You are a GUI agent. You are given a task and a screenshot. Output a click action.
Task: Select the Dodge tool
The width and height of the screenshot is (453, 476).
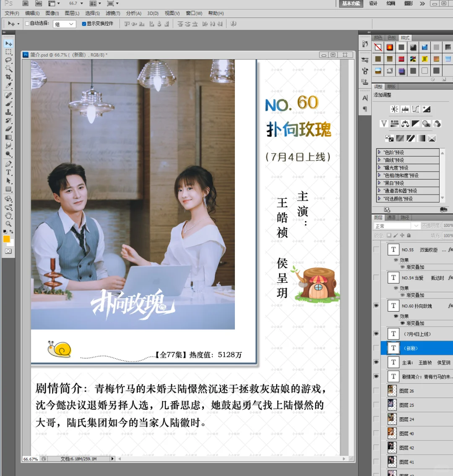[8, 154]
